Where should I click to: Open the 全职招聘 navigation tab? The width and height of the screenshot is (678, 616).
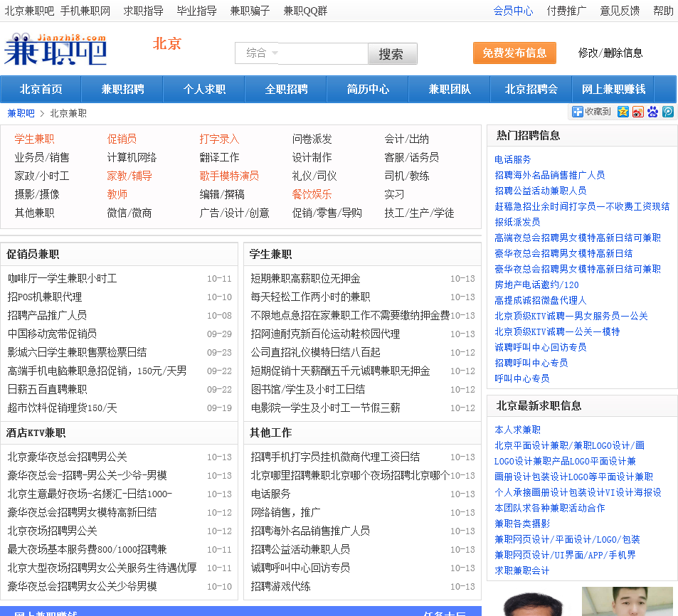pos(286,89)
